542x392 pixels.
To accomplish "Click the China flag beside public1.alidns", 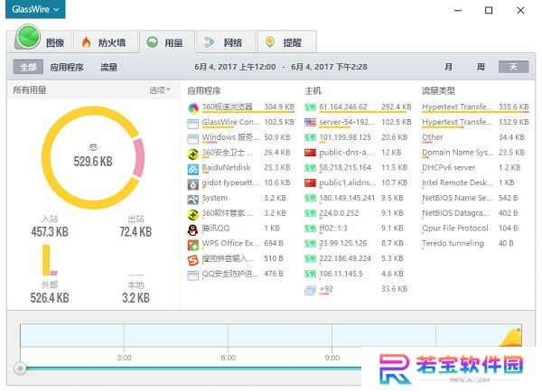I will (310, 182).
